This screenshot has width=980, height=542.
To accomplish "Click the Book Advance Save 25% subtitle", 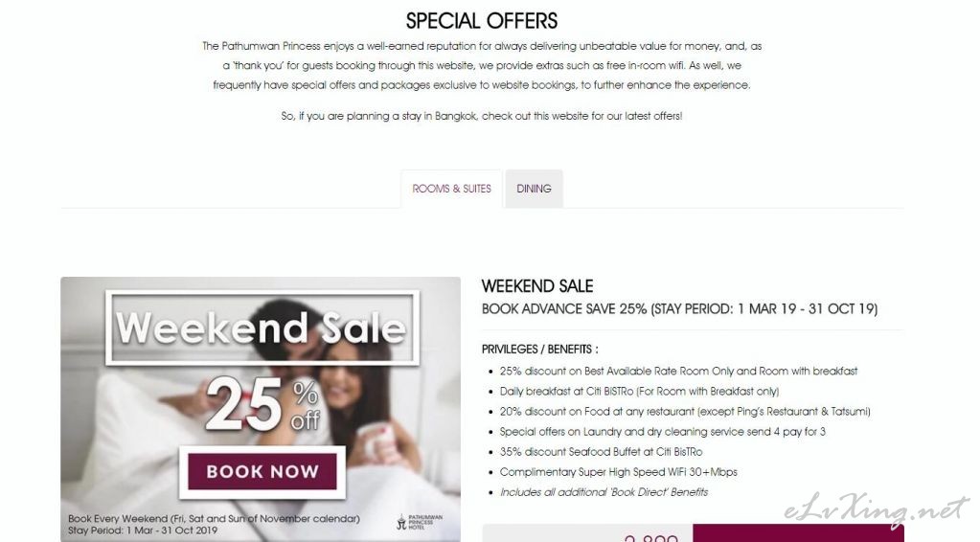I will (x=679, y=309).
